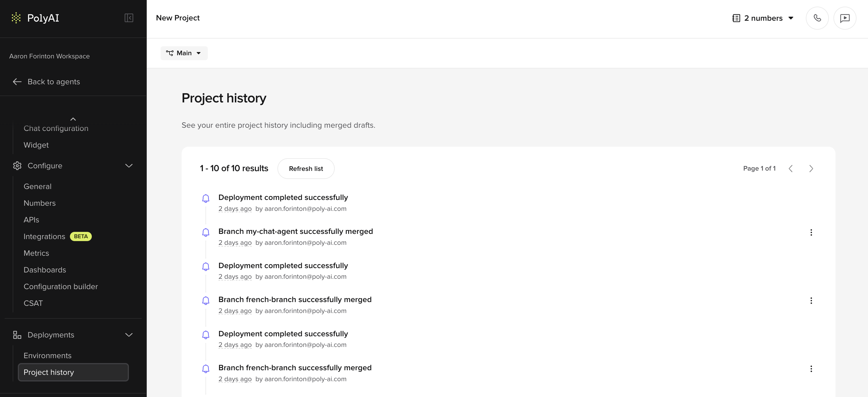Collapse the Configure section
This screenshot has height=397, width=868.
coord(128,166)
